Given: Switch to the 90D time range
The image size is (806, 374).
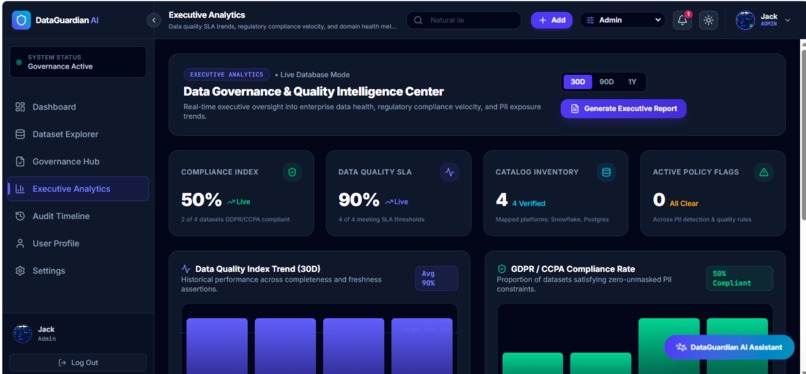Looking at the screenshot, I should (x=607, y=82).
